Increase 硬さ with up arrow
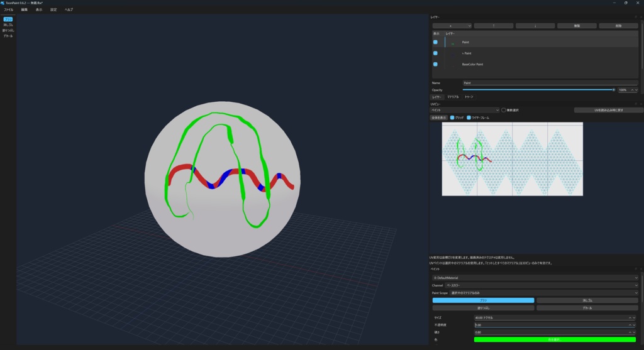This screenshot has height=350, width=644. (630, 332)
